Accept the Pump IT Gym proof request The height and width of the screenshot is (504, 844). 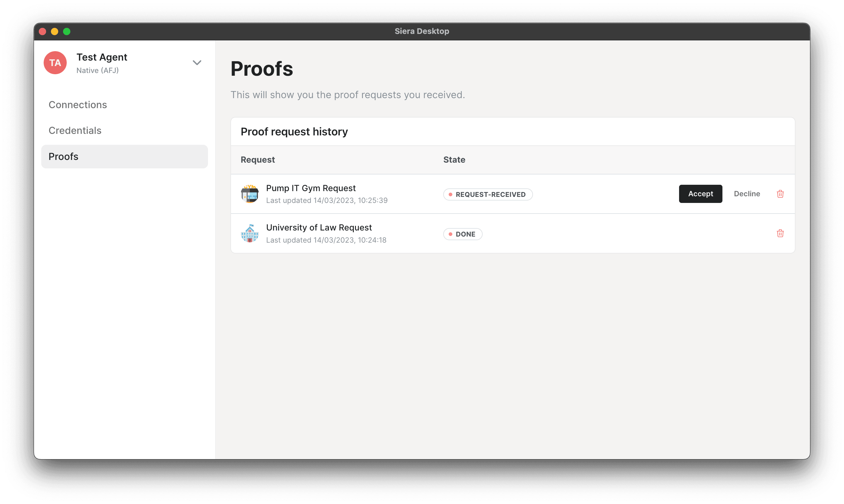(700, 194)
